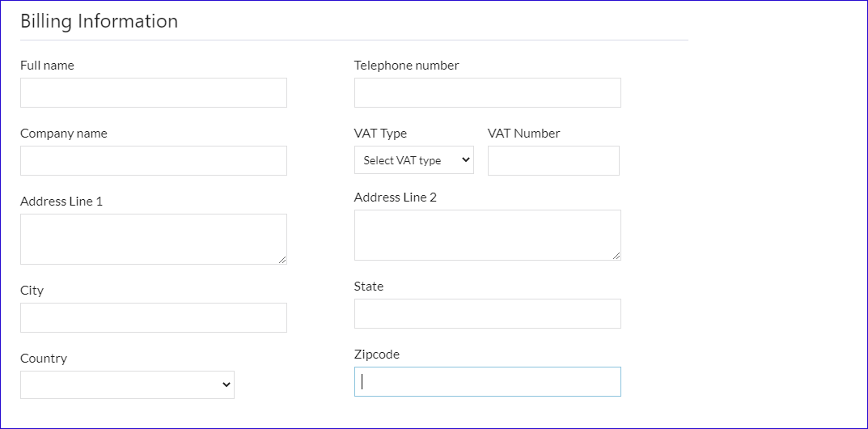
Task: Focus the Company name text box
Action: [153, 161]
